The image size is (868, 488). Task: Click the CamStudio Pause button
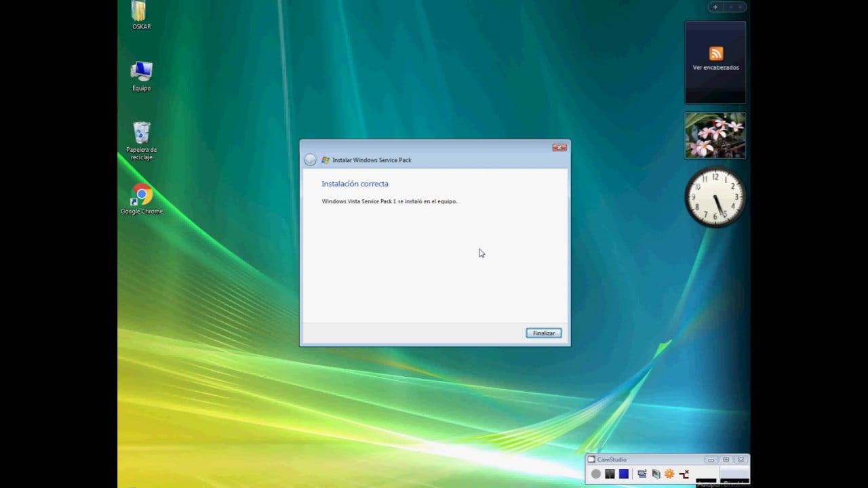click(610, 474)
